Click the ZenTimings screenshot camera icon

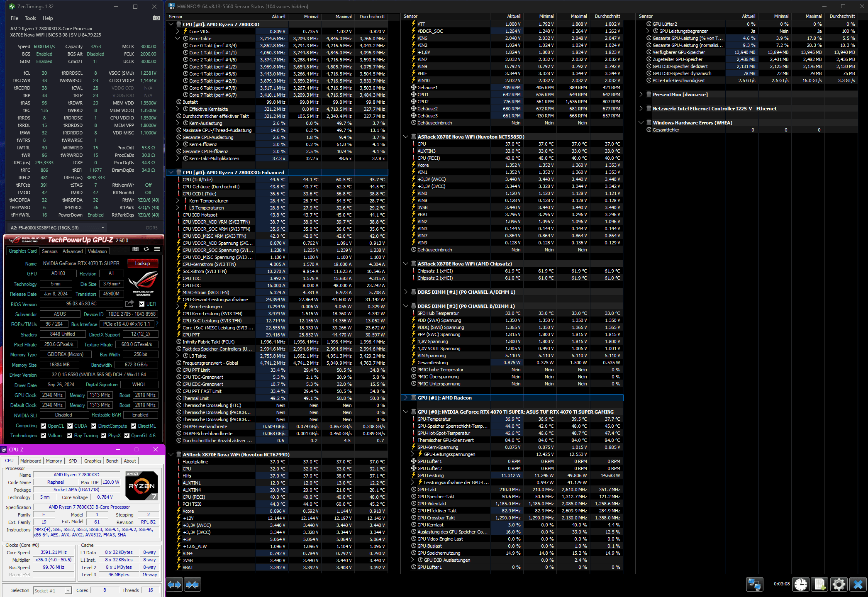click(x=156, y=18)
